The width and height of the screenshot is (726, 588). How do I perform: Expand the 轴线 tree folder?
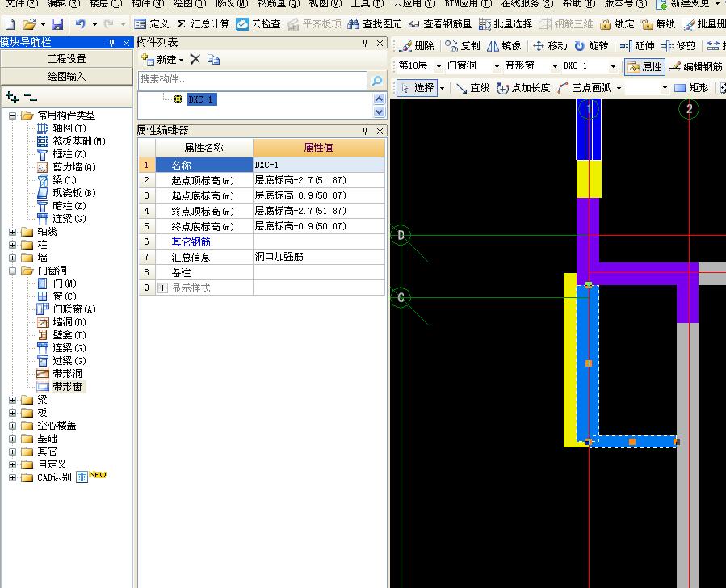12,232
